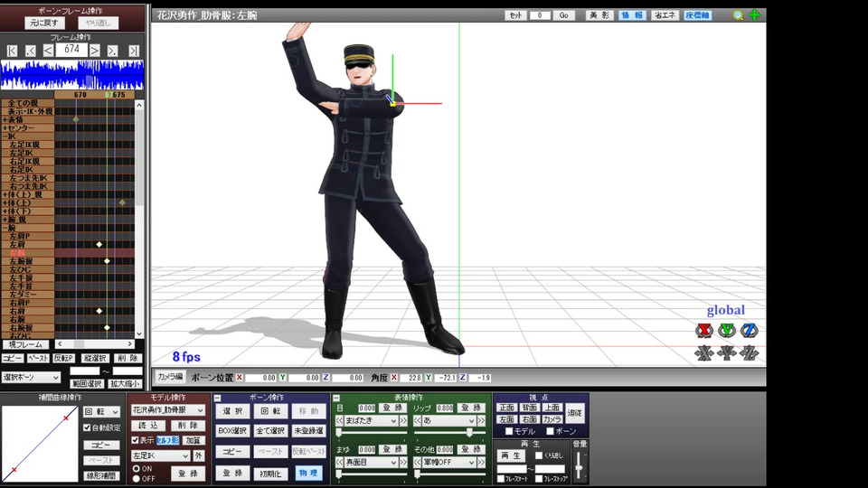This screenshot has height=488, width=868.
Task: Click the >> arrow next to the あ lip morph
Action: [x=481, y=421]
